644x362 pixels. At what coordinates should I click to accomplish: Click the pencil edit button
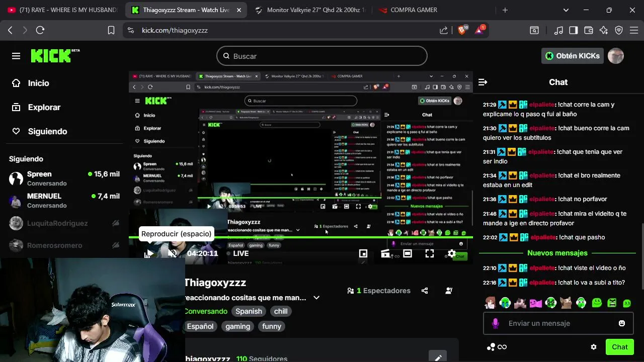438,357
